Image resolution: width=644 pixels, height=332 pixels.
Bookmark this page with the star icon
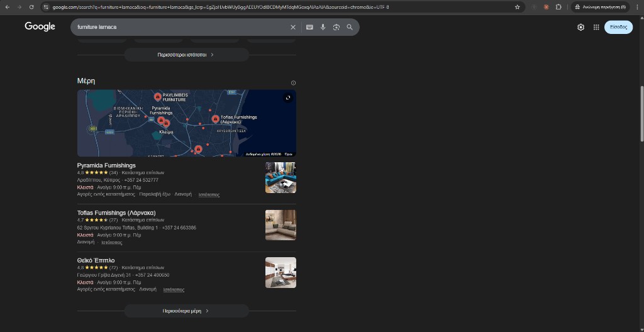point(517,7)
